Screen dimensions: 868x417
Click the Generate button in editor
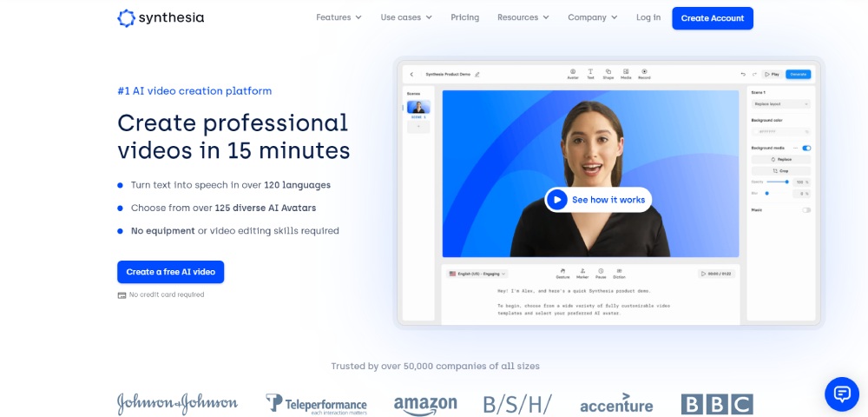click(799, 74)
